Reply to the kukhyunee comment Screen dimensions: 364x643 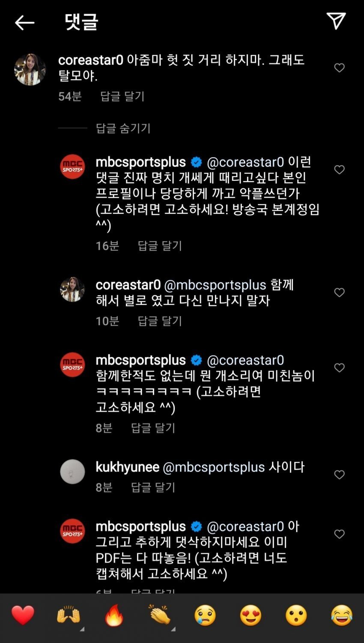click(153, 487)
